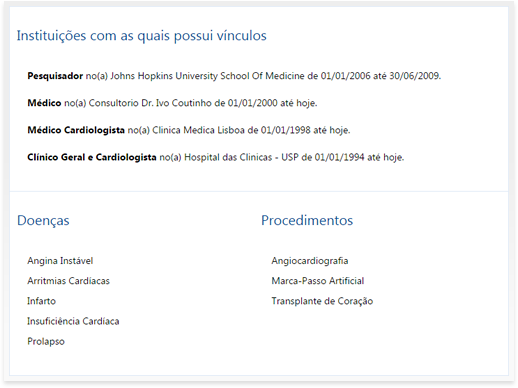
Task: Click the bold Médico role label
Action: coord(44,103)
